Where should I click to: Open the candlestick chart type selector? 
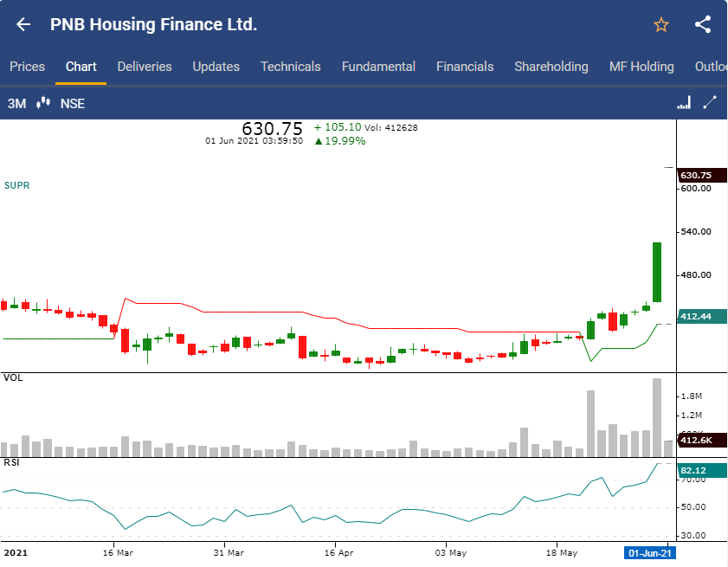point(43,103)
